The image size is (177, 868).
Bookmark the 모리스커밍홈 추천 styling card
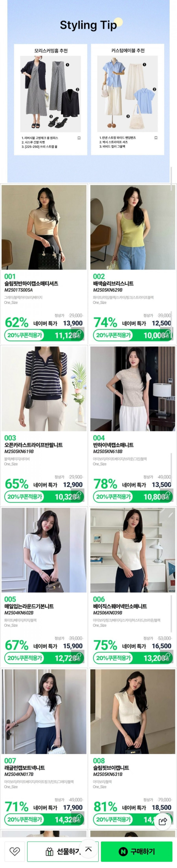coord(79,138)
